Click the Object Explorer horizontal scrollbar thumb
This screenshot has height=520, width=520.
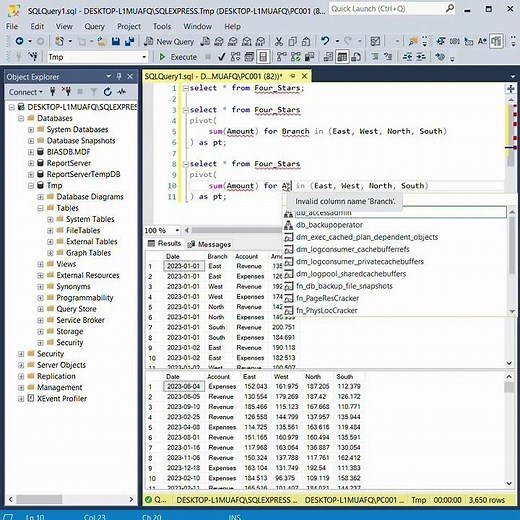39,499
